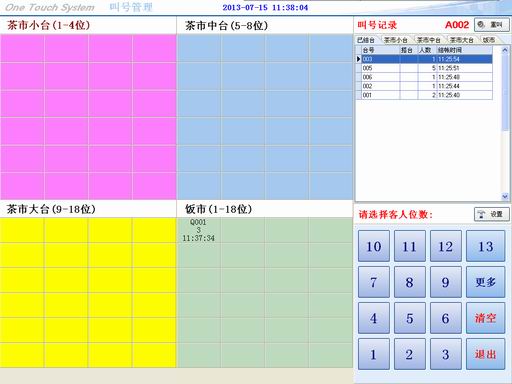Switch to the 饭市 tab
Viewport: 512px width, 384px height.
click(x=489, y=40)
